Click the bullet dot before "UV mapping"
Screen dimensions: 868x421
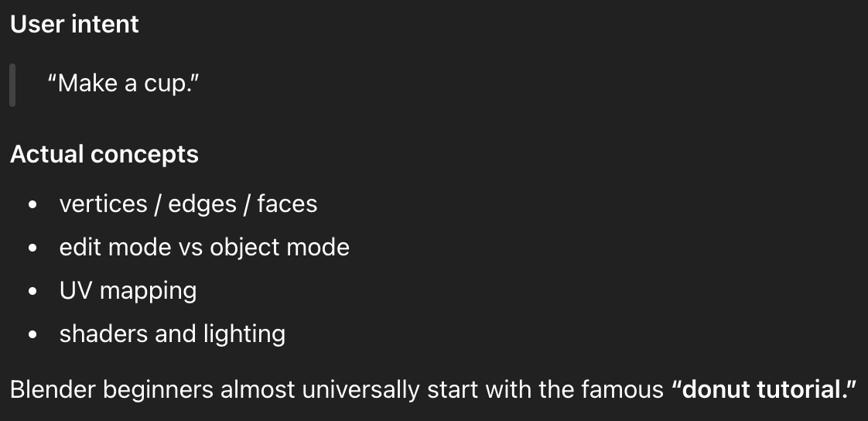point(32,292)
